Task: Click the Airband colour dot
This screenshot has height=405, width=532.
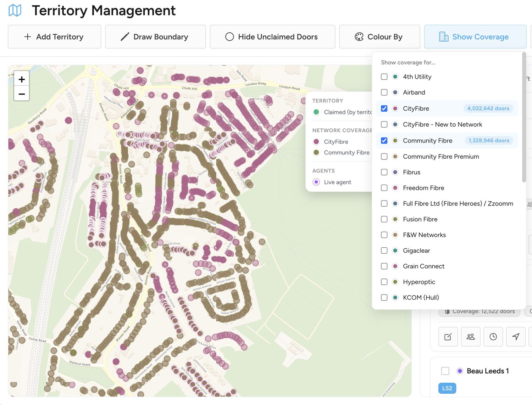Action: [x=395, y=92]
